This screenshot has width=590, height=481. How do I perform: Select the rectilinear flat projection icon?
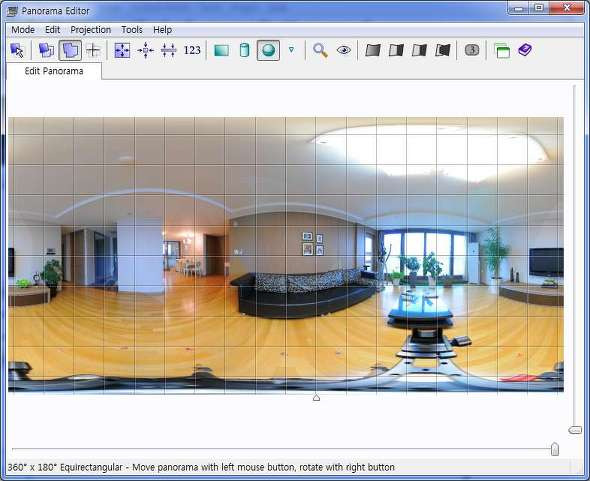(x=221, y=50)
